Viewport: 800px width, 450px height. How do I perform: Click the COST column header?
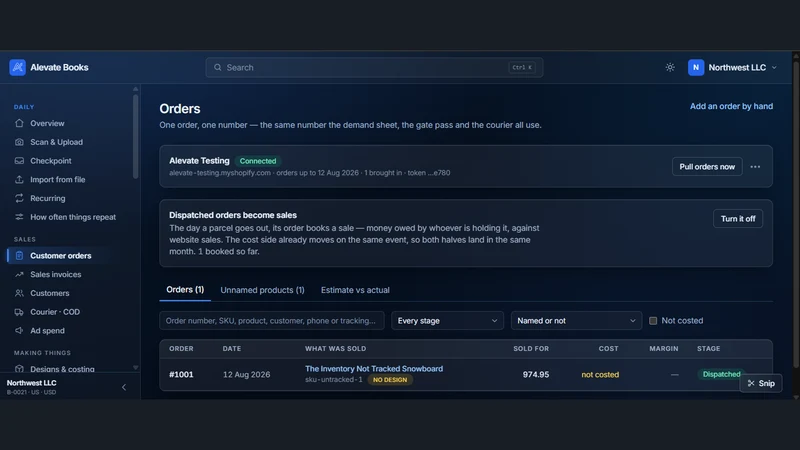pyautogui.click(x=608, y=348)
